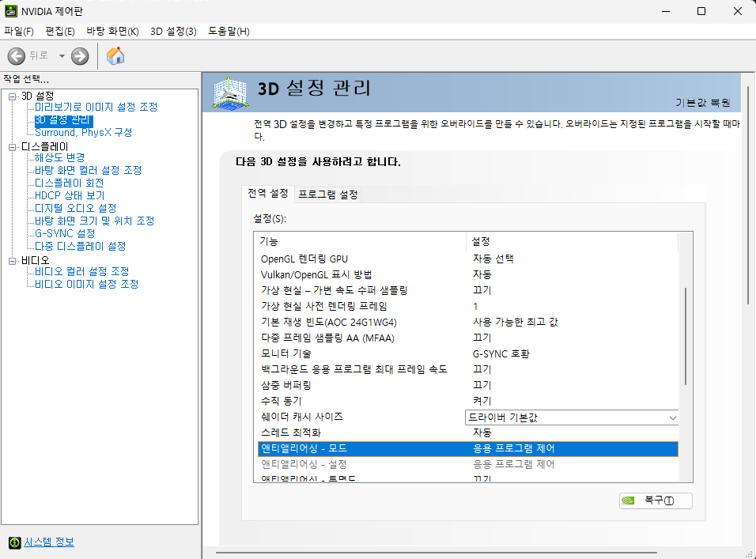Collapse the 3D 설정 tree node
The height and width of the screenshot is (559, 756).
13,96
